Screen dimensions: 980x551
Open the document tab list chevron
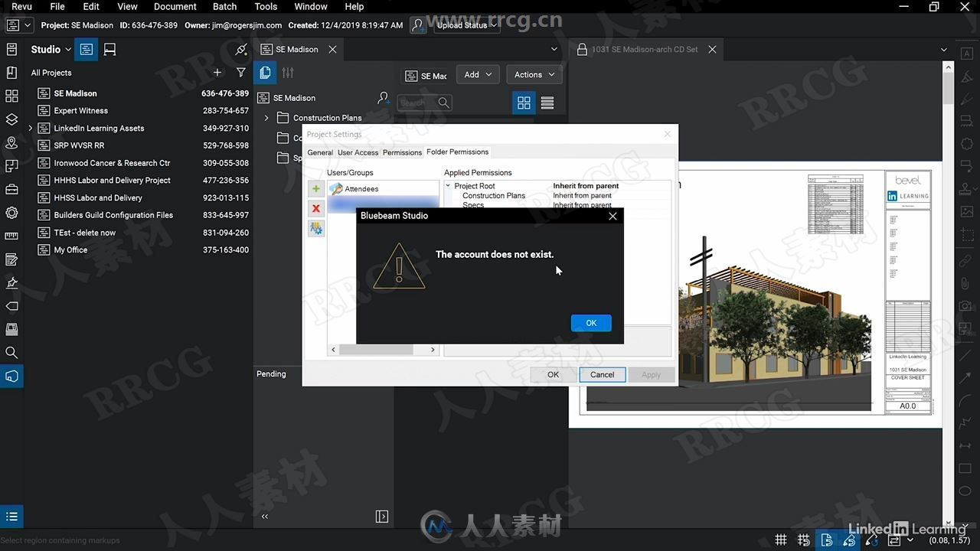tap(943, 50)
